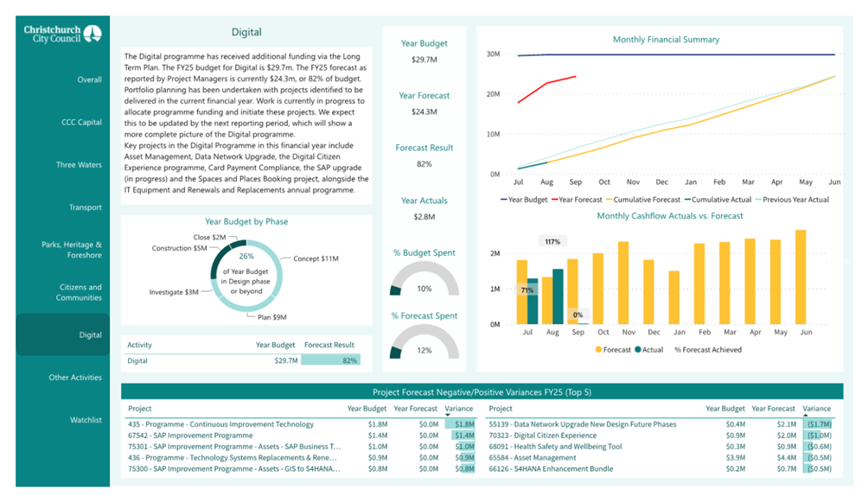Click the Plan $9M donut label
The width and height of the screenshot is (868, 502).
click(x=271, y=317)
